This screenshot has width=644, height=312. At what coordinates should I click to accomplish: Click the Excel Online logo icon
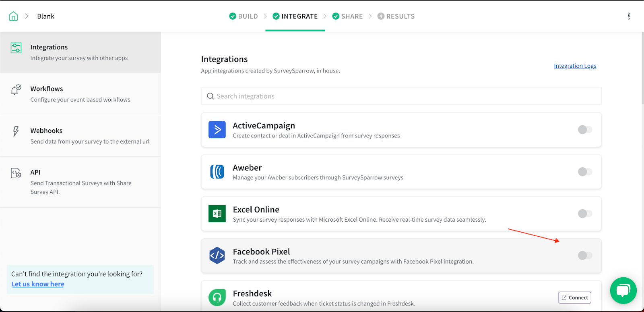[x=217, y=214]
